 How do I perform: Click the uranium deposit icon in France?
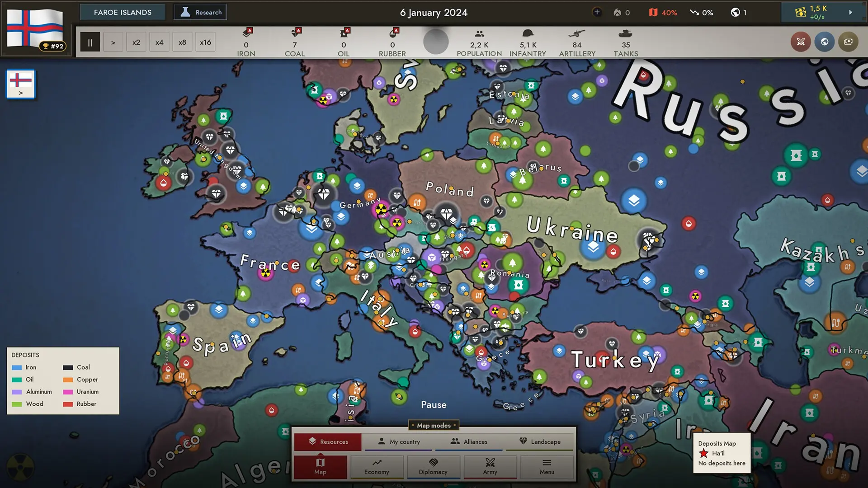(x=265, y=273)
